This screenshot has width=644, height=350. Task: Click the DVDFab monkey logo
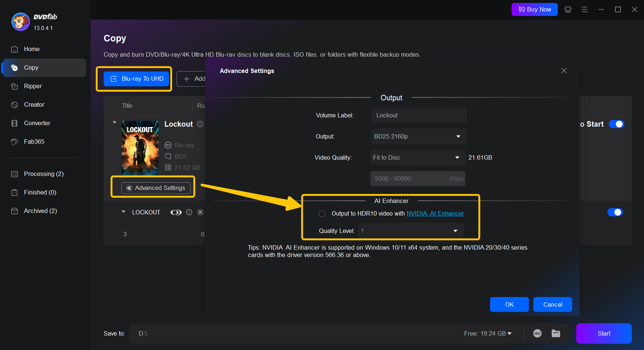click(x=21, y=22)
